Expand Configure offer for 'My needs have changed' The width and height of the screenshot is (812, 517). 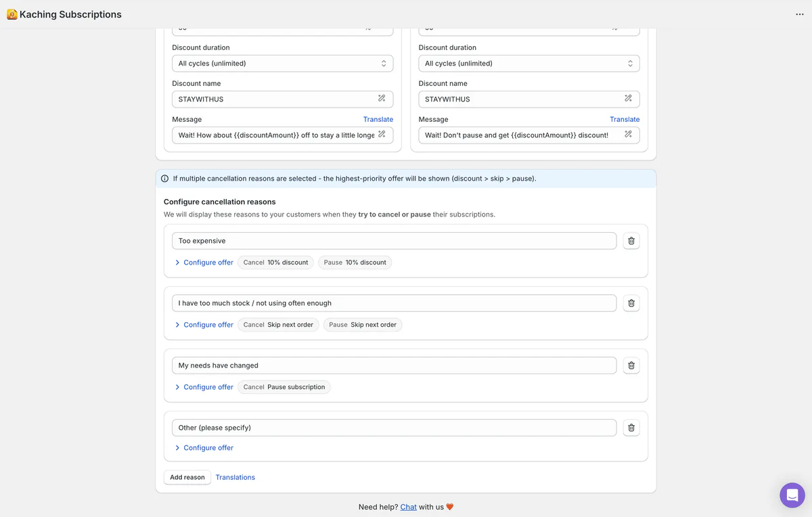tap(204, 387)
